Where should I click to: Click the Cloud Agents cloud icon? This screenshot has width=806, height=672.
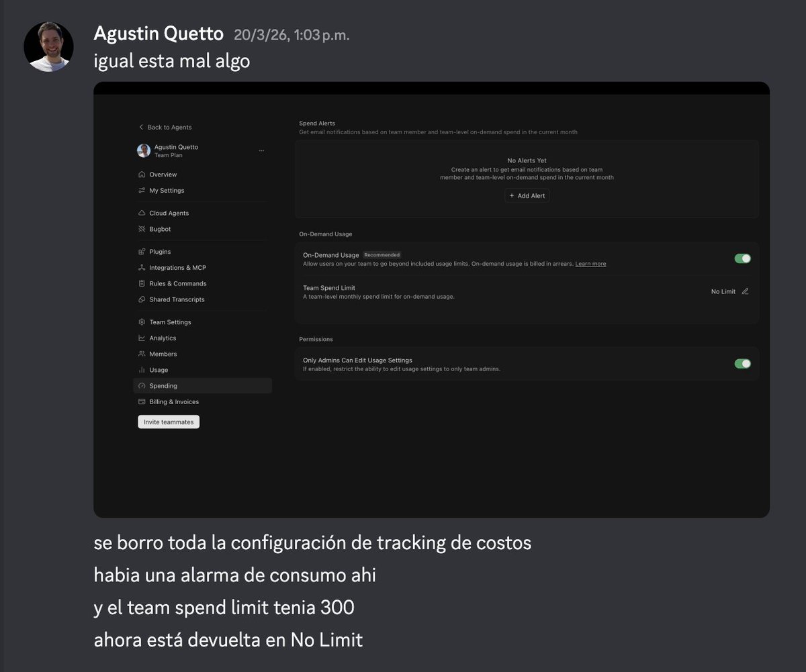tap(142, 213)
